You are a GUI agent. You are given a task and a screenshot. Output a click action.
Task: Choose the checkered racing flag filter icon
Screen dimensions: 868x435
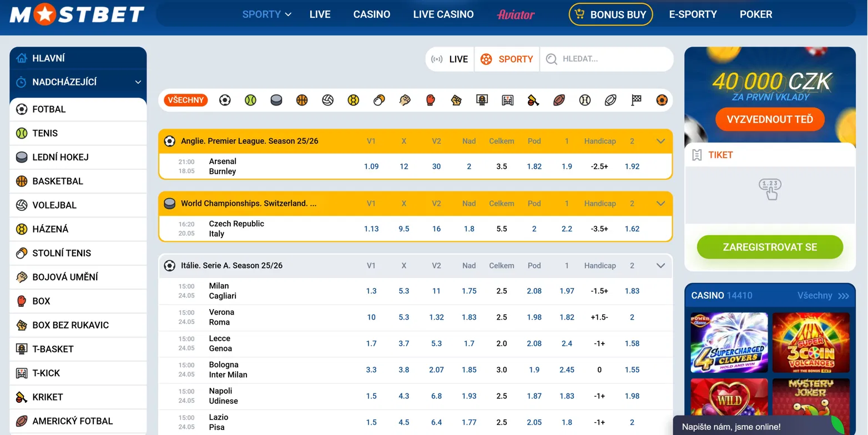click(637, 100)
